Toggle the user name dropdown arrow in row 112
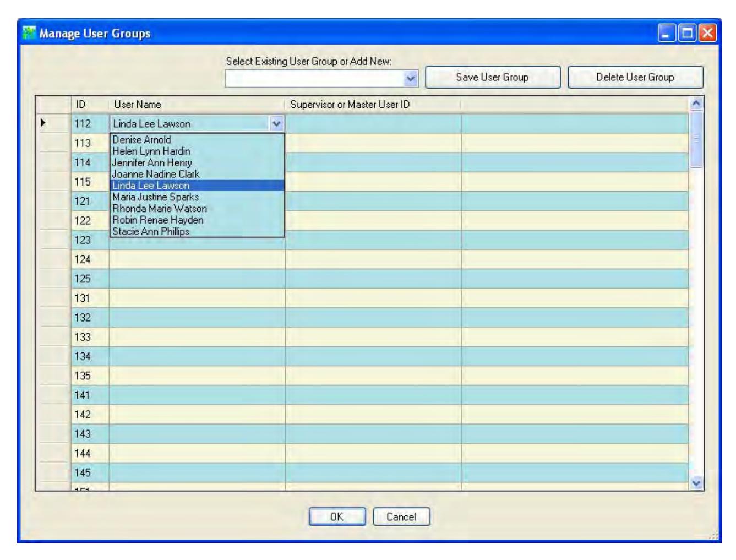This screenshot has height=560, width=736. pos(276,124)
